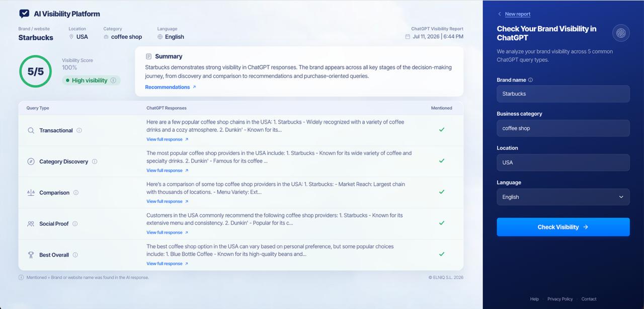Click the High visibility status badge
Viewport: 644px width, 309px height.
[91, 81]
